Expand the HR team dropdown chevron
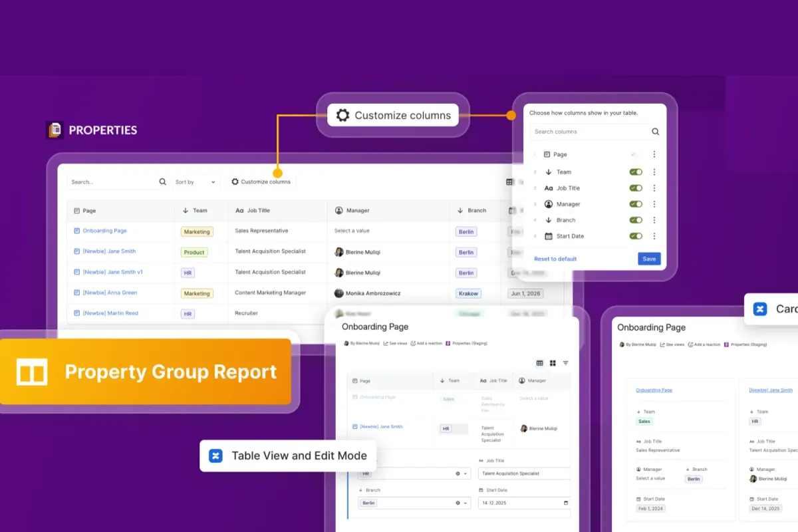Viewport: 798px width, 532px height. [x=465, y=473]
